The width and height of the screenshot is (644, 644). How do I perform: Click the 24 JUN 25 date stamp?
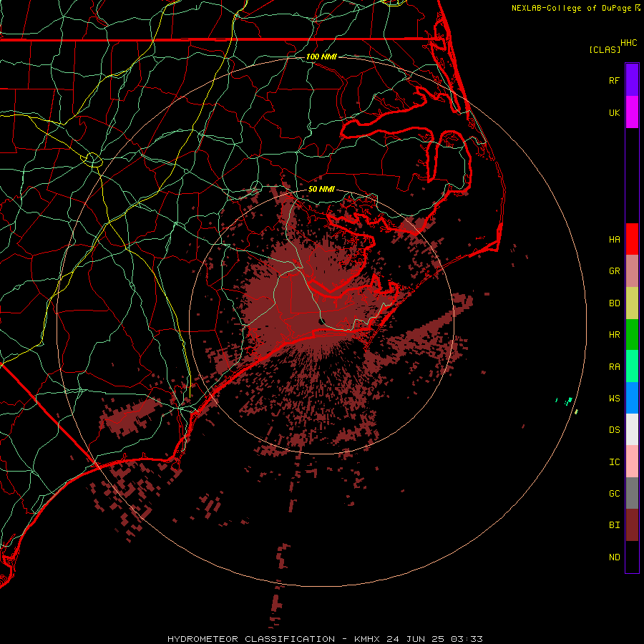(x=416, y=639)
